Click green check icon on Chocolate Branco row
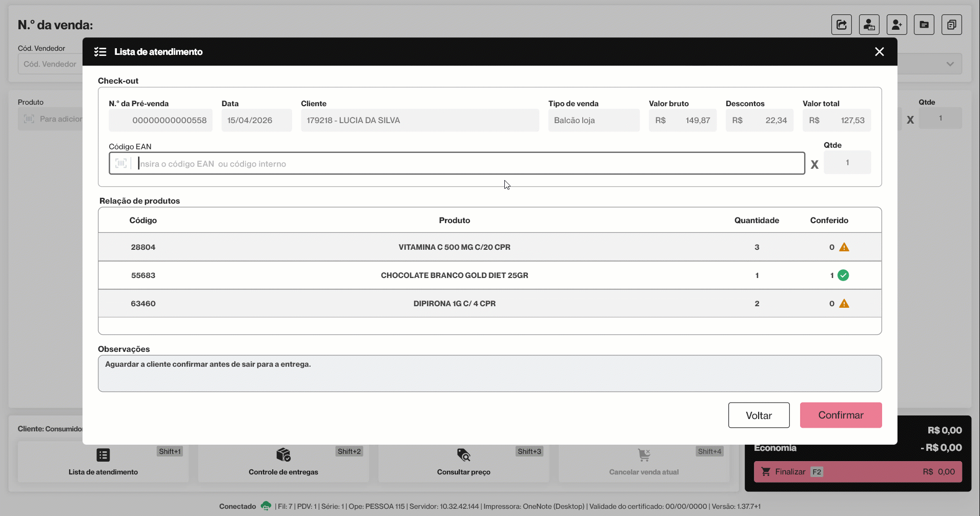Viewport: 980px width, 516px height. pyautogui.click(x=843, y=275)
